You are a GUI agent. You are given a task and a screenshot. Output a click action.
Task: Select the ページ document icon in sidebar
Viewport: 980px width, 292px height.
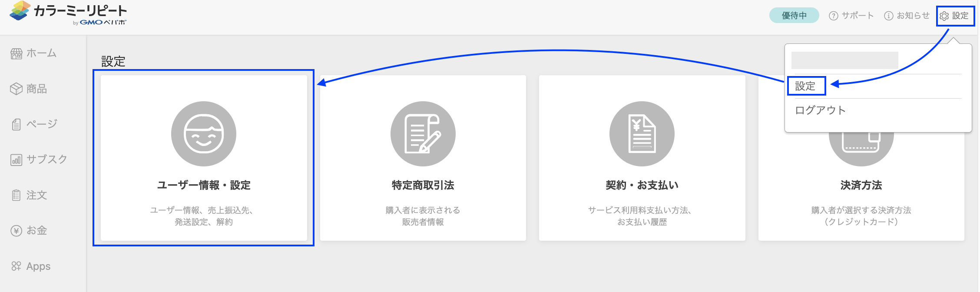(x=16, y=124)
